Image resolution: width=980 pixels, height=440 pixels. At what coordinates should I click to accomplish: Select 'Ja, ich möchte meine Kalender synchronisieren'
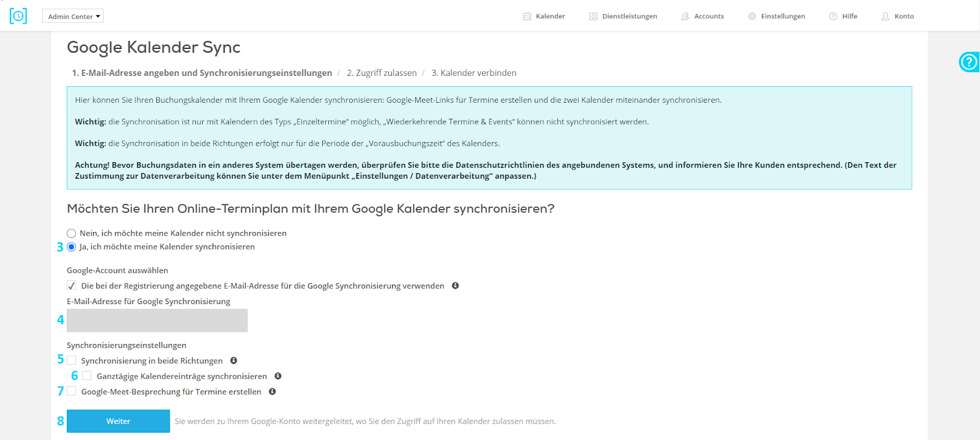coord(72,247)
